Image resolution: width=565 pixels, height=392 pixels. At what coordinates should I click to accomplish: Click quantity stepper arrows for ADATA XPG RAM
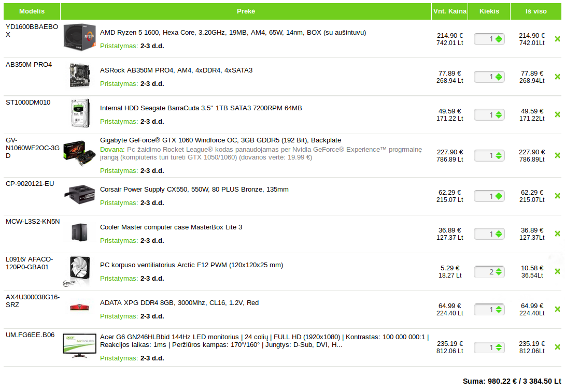tap(499, 309)
